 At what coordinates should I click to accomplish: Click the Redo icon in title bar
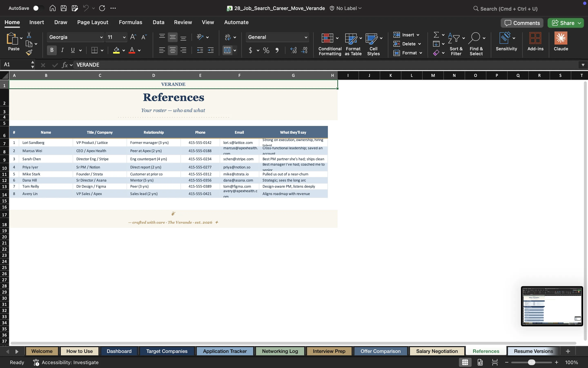click(102, 8)
